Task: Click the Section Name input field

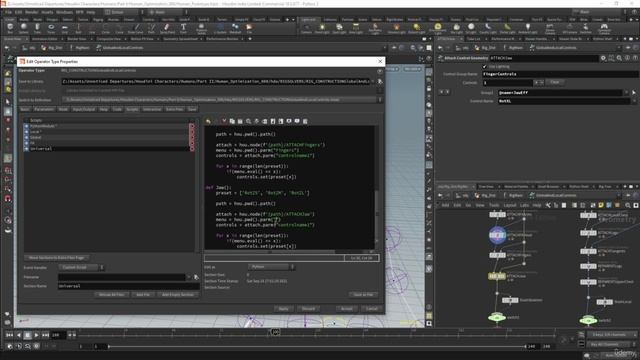Action: click(129, 286)
